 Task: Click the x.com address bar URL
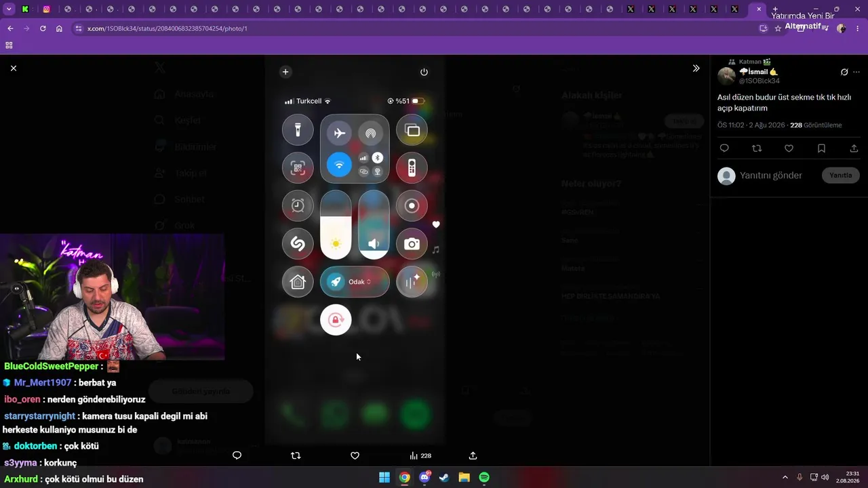pos(167,28)
